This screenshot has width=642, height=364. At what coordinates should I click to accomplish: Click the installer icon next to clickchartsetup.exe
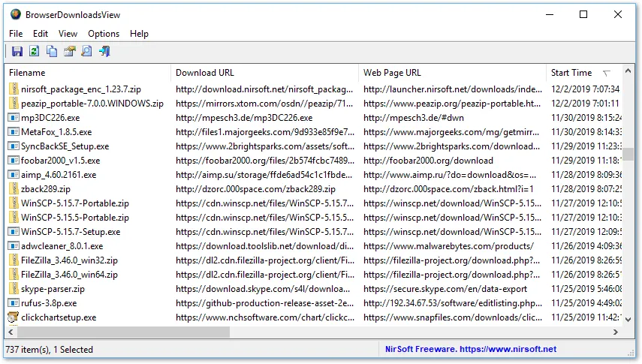(14, 317)
